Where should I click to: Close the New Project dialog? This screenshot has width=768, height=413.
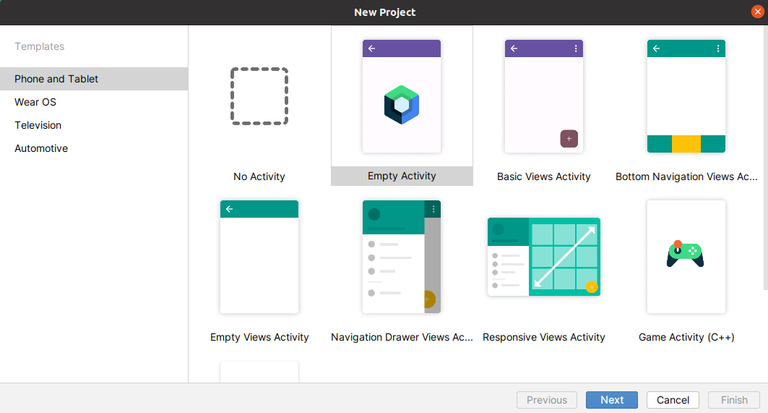(757, 12)
